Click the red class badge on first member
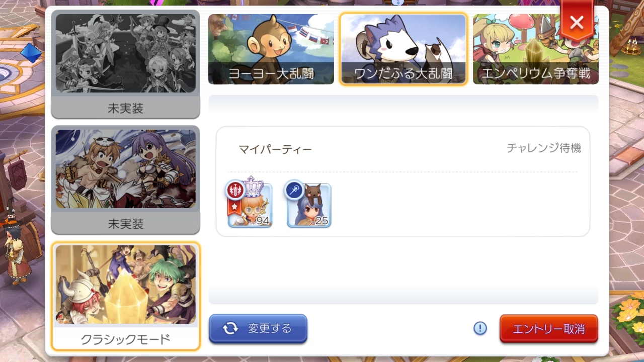The image size is (644, 362). click(235, 189)
